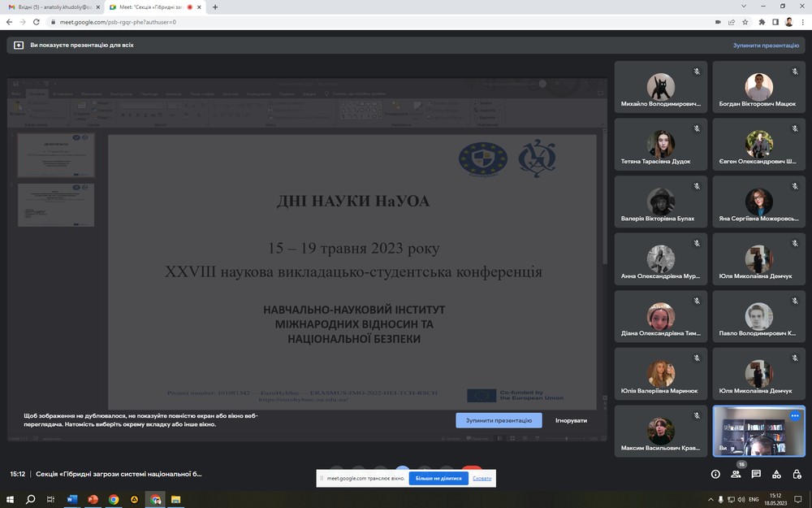Screen dimensions: 812x508
Task: Open host controls lock icon
Action: 797,474
